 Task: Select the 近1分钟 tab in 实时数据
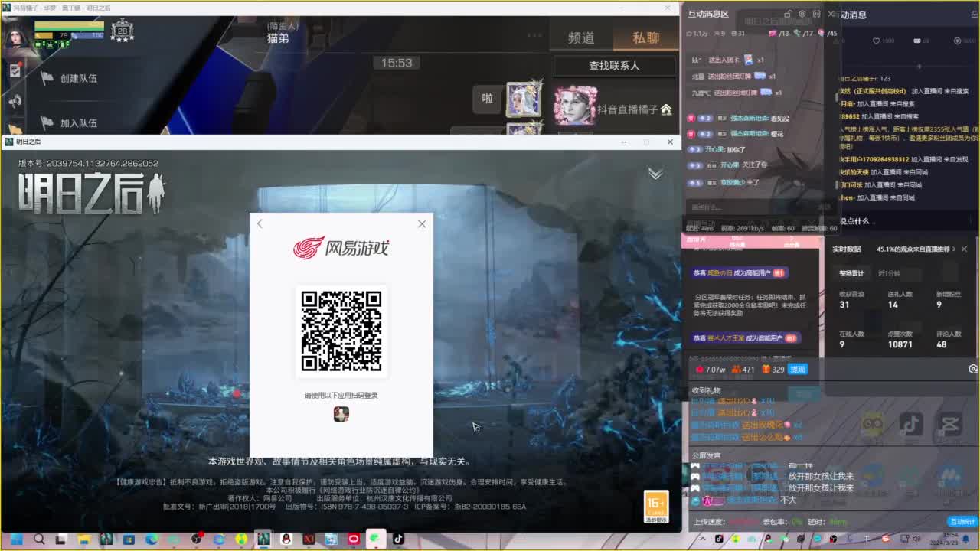click(889, 273)
